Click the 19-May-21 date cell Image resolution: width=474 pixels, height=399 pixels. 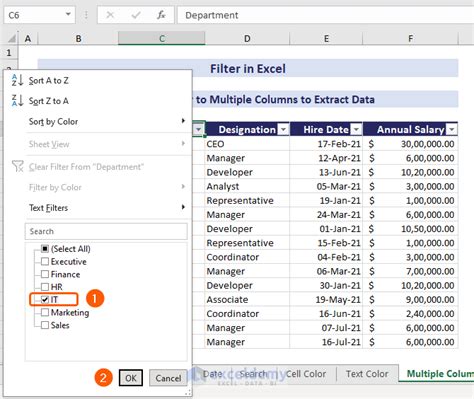(326, 299)
